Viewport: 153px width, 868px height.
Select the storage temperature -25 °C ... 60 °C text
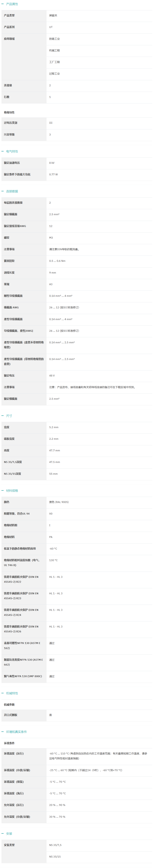(86, 770)
